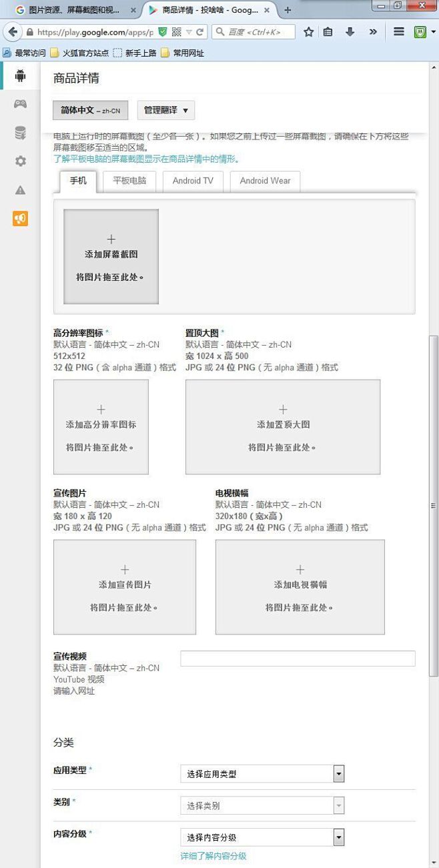Click 详细了解内容分级 link

coord(213,856)
